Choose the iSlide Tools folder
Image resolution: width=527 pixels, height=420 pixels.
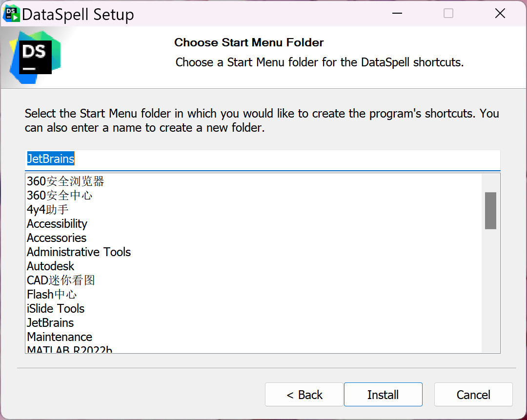[x=56, y=309]
